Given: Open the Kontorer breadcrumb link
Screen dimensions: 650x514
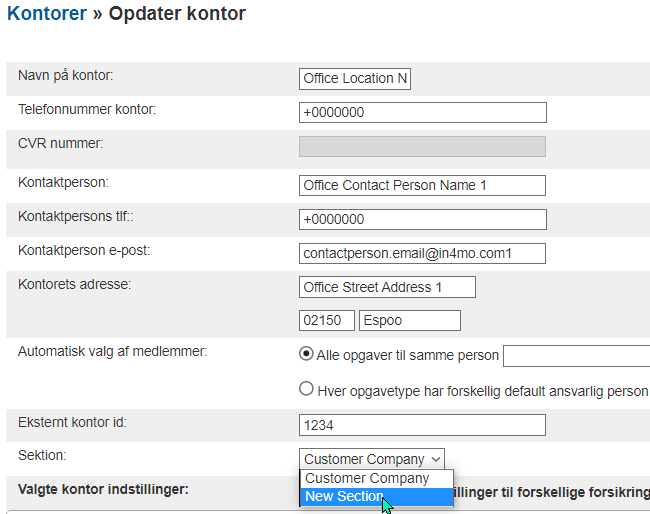Looking at the screenshot, I should coord(46,14).
